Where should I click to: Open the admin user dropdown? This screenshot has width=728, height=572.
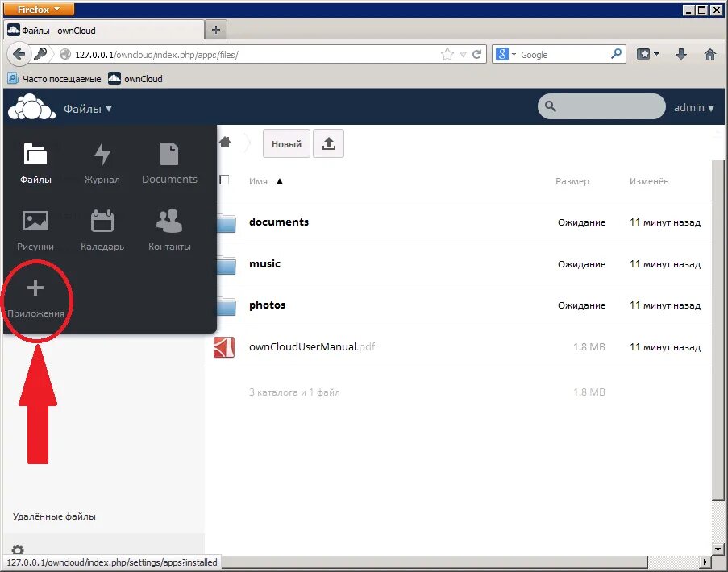coord(693,108)
